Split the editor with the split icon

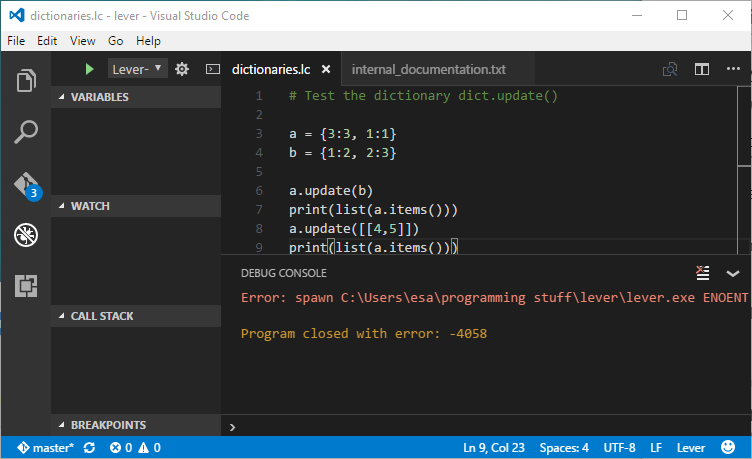(702, 69)
